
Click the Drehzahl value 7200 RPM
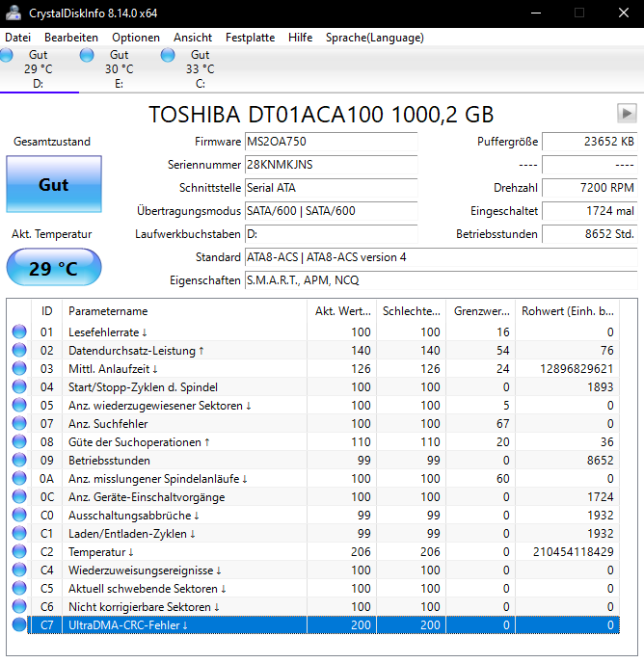pyautogui.click(x=589, y=188)
